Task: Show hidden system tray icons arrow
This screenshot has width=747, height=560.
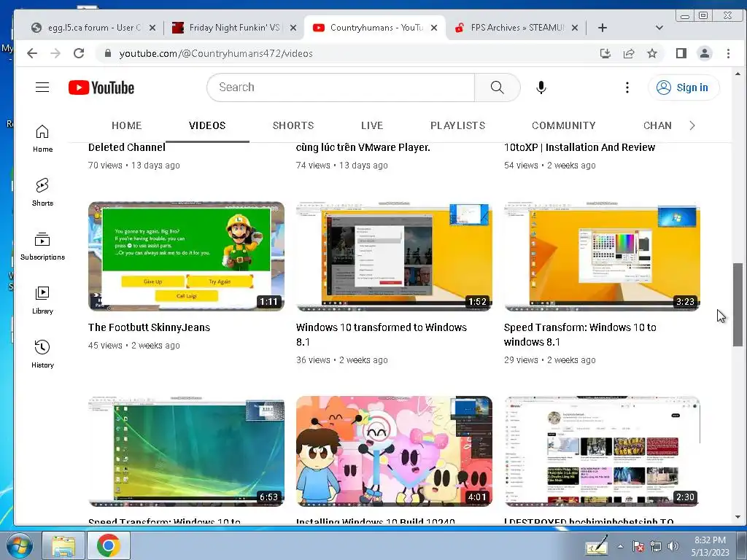Action: [620, 546]
